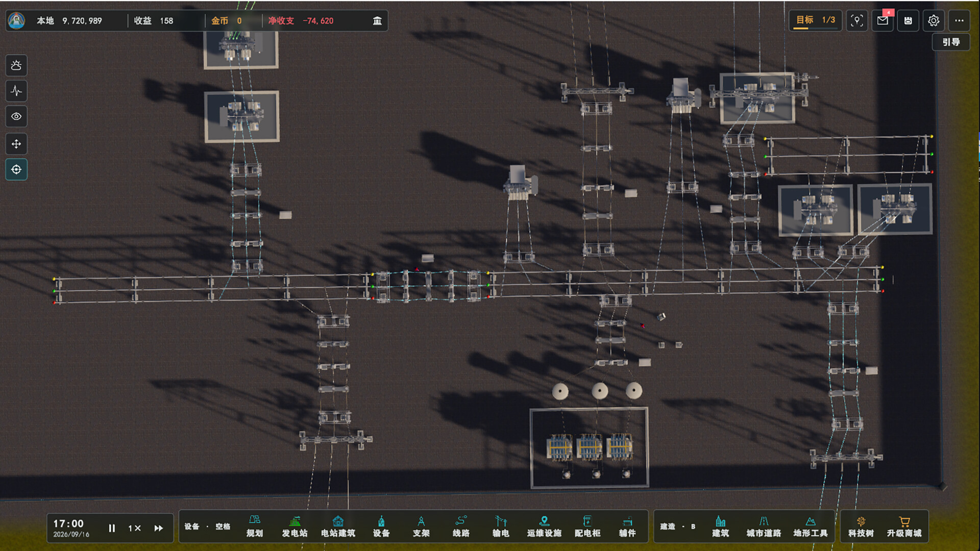Click the 设备 · 空格 hotkey label
The image size is (980, 551).
click(207, 527)
